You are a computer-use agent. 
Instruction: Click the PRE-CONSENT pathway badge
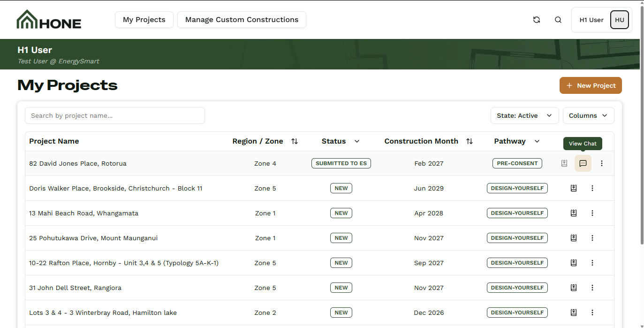517,163
